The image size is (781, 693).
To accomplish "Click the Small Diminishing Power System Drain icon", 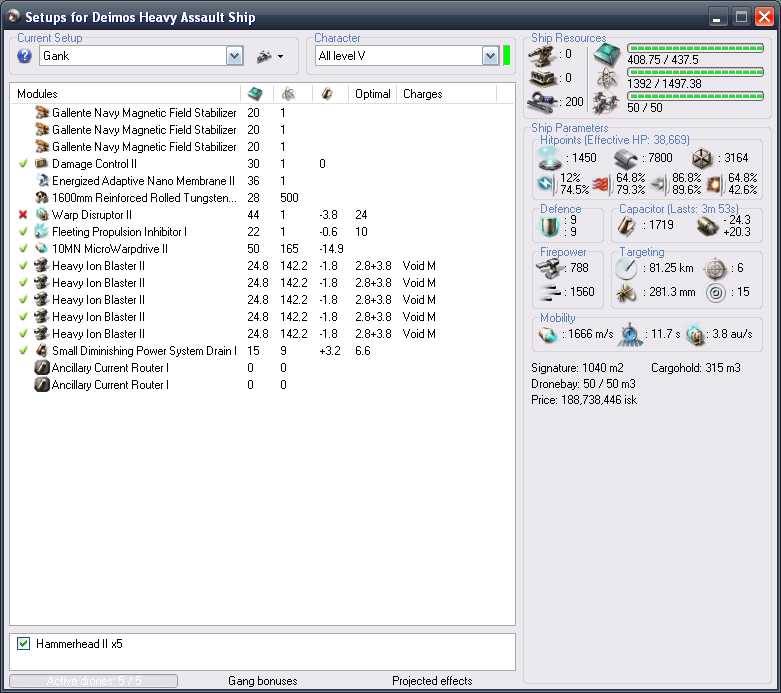I will point(42,351).
